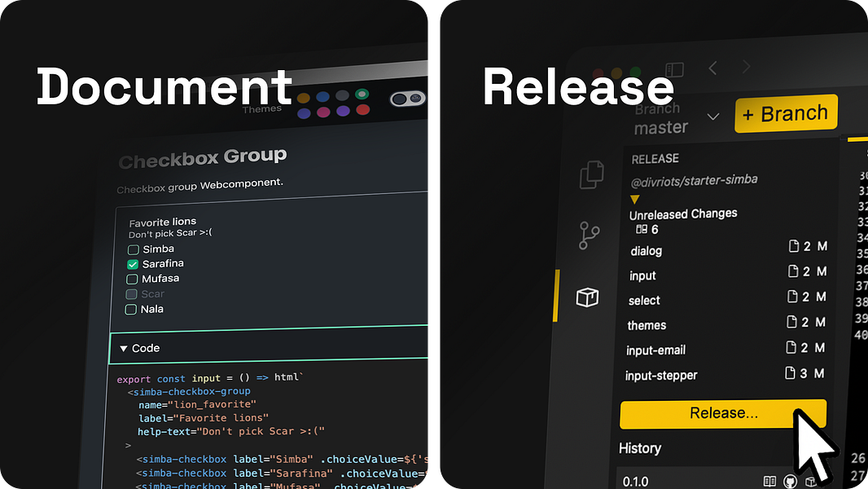Go back with the left chevron
The height and width of the screenshot is (489, 868).
pyautogui.click(x=713, y=68)
